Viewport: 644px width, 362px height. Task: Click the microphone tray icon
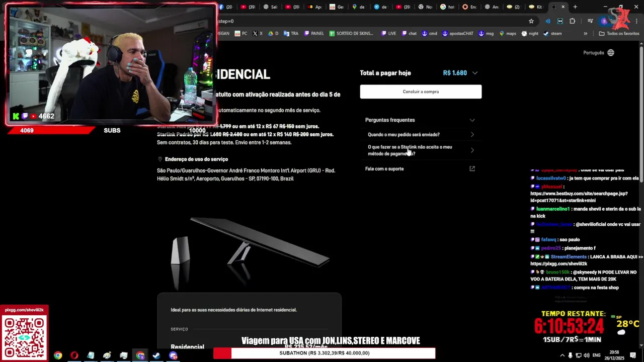[x=570, y=355]
